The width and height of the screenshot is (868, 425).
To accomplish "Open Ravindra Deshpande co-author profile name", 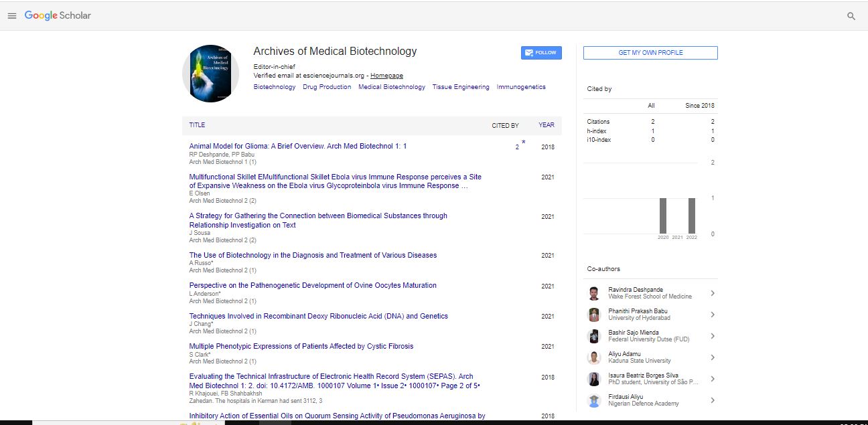I will (636, 290).
